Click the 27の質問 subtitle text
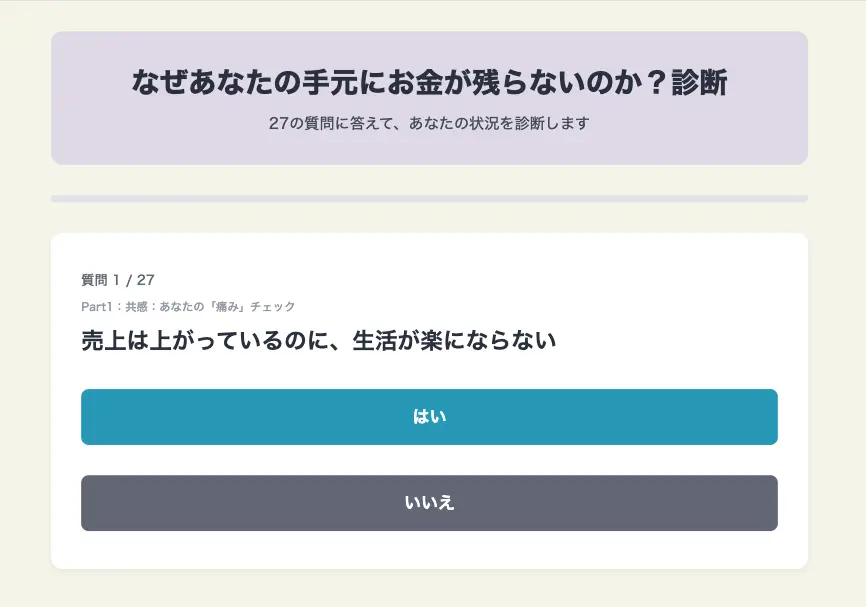The width and height of the screenshot is (866, 607). [x=429, y=124]
